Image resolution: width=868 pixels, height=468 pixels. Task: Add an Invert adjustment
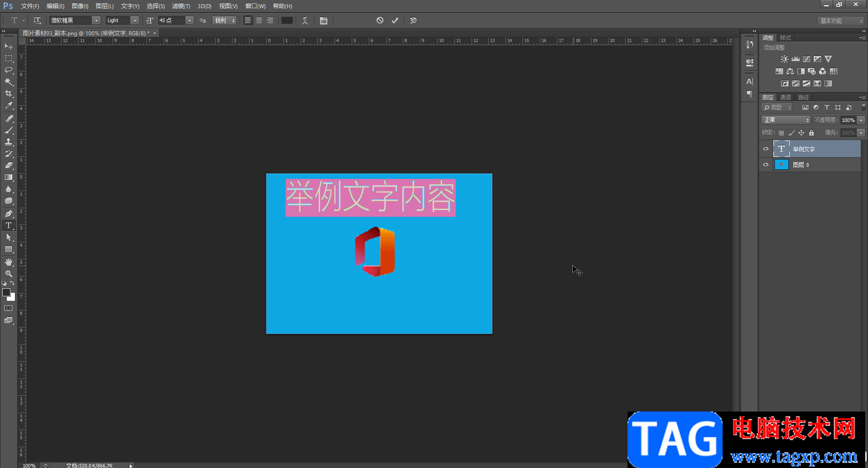tap(784, 84)
